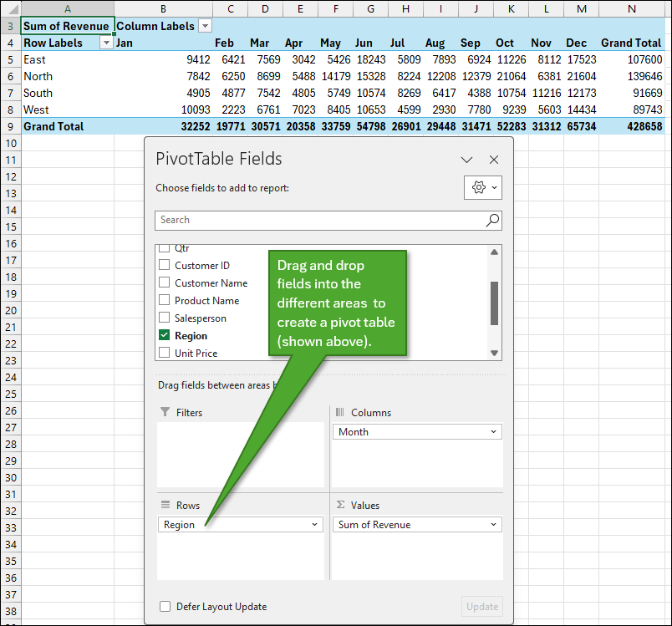672x626 pixels.
Task: Click the Values area sigma icon
Action: pyautogui.click(x=340, y=506)
